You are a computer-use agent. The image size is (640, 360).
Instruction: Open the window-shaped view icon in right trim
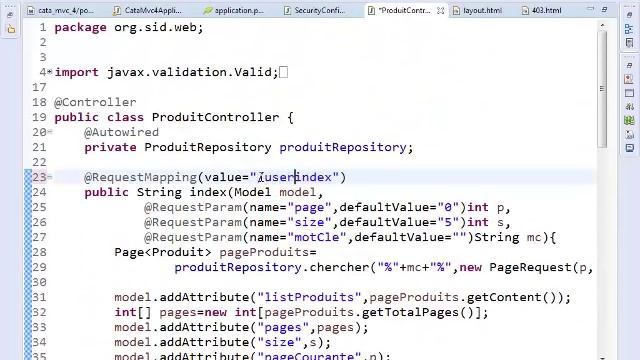tap(629, 93)
